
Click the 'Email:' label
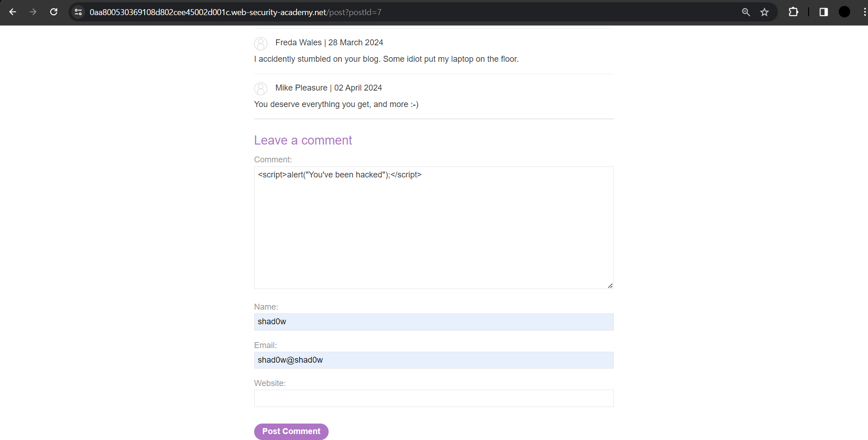coord(266,345)
